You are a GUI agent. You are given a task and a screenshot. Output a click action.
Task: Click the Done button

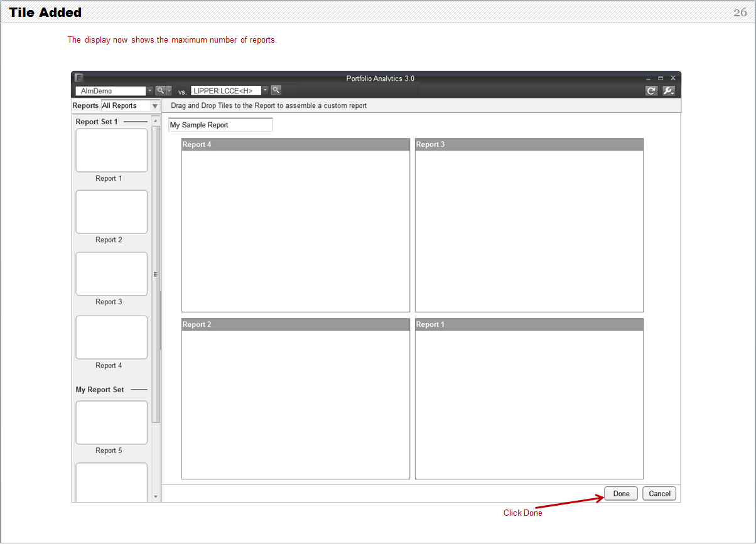(621, 494)
